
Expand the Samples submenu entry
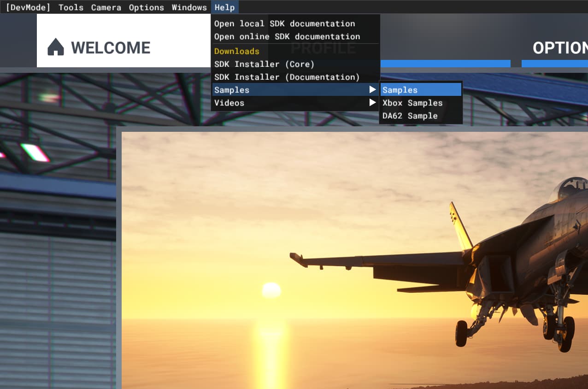pos(295,90)
